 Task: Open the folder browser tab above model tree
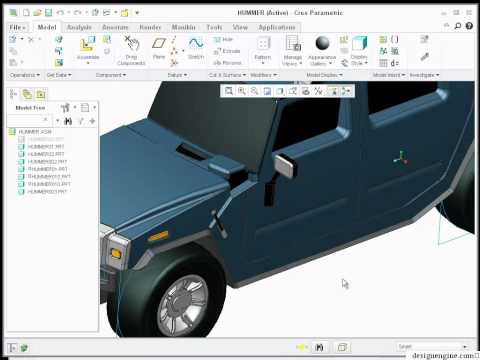tap(27, 94)
